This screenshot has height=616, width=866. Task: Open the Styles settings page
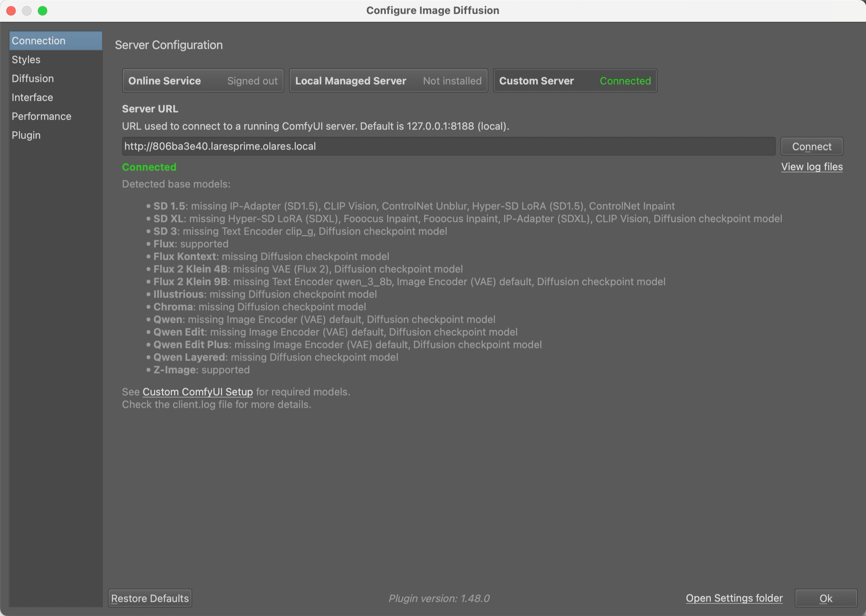tap(26, 60)
